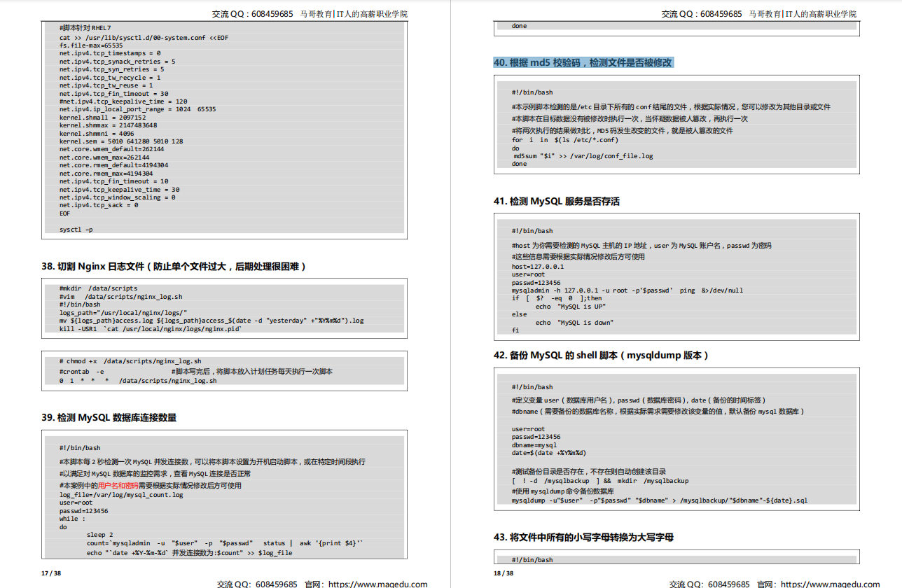Click 'net.ipv4.tcp_synack_retries = 5'
Image resolution: width=902 pixels, height=588 pixels.
(x=118, y=61)
